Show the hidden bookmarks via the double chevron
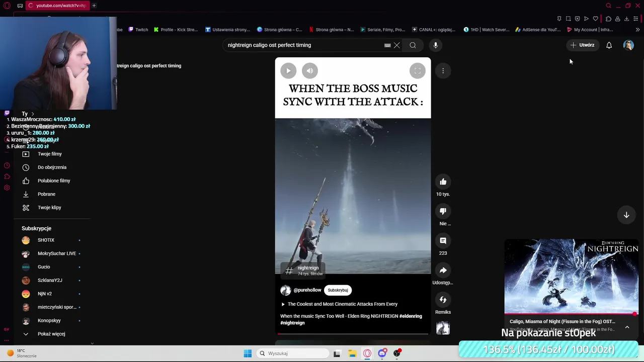 tap(637, 30)
